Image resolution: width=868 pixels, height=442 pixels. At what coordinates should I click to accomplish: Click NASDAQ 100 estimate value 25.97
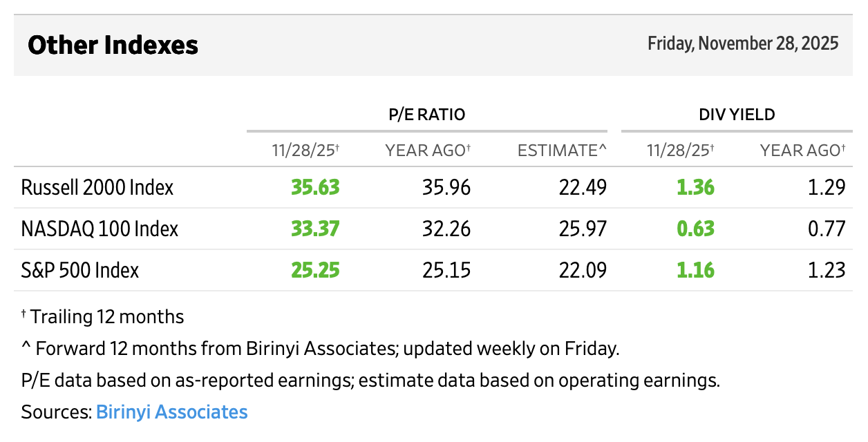coord(584,229)
